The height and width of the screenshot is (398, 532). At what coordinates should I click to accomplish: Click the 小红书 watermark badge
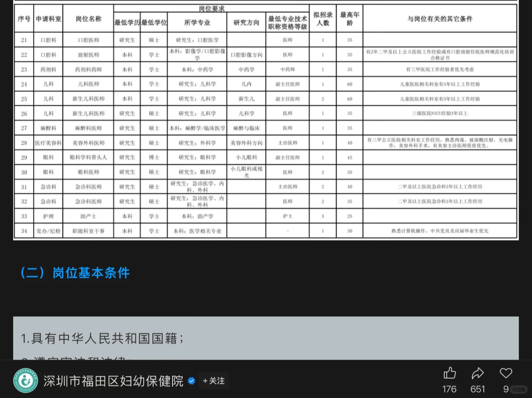(x=518, y=389)
